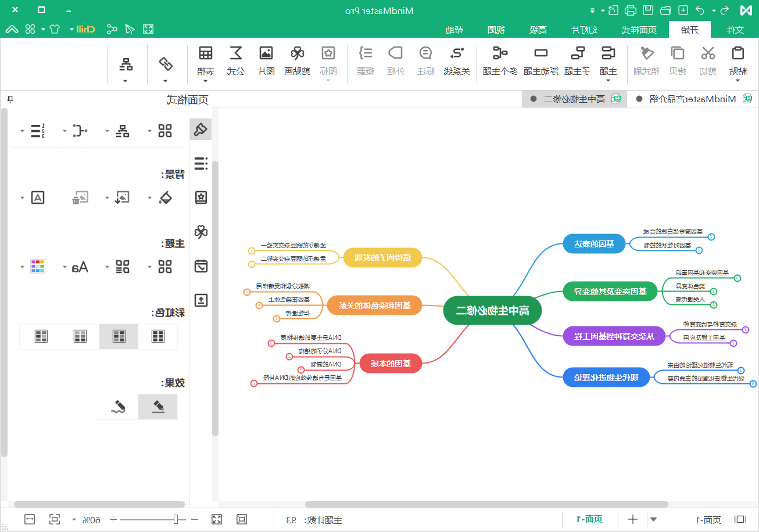
Task: Enable the wavy hand-drawn 效果 style
Action: point(119,407)
